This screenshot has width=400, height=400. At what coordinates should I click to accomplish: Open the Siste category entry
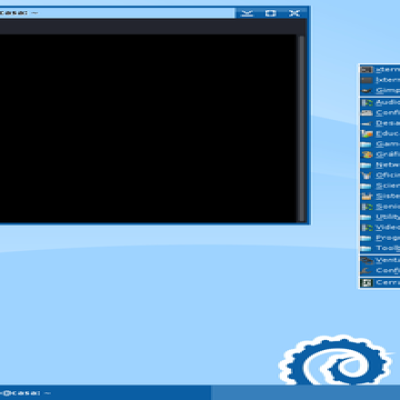coord(380,196)
